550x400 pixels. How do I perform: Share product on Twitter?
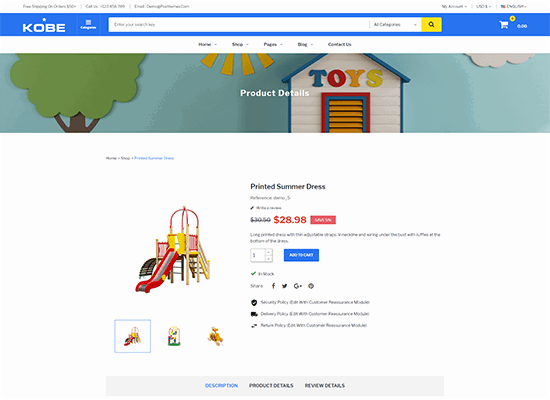284,286
